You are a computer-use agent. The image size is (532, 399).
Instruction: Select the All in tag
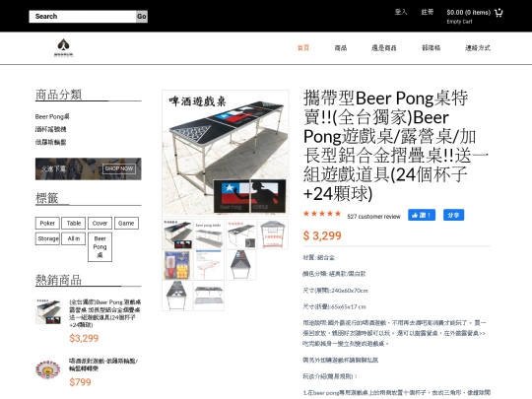coord(74,238)
